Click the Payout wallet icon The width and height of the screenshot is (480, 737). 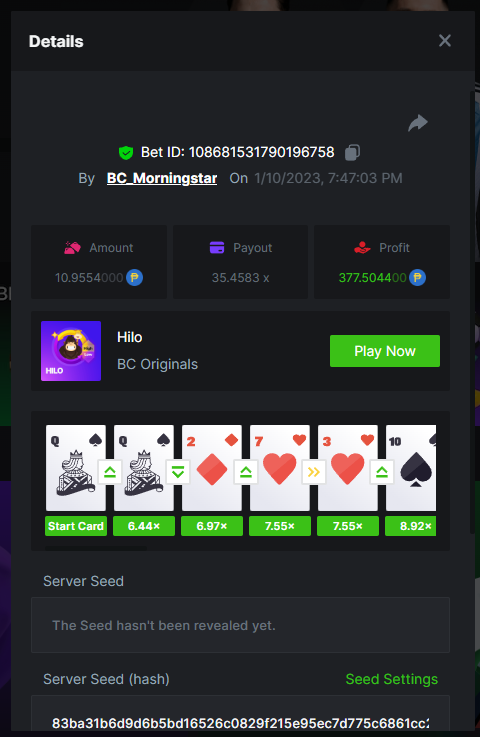tap(217, 247)
